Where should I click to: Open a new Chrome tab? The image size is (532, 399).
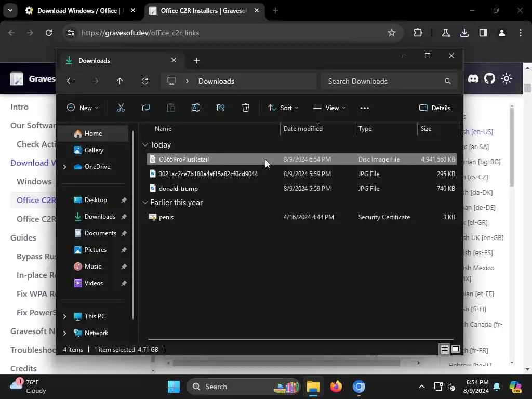click(x=275, y=11)
